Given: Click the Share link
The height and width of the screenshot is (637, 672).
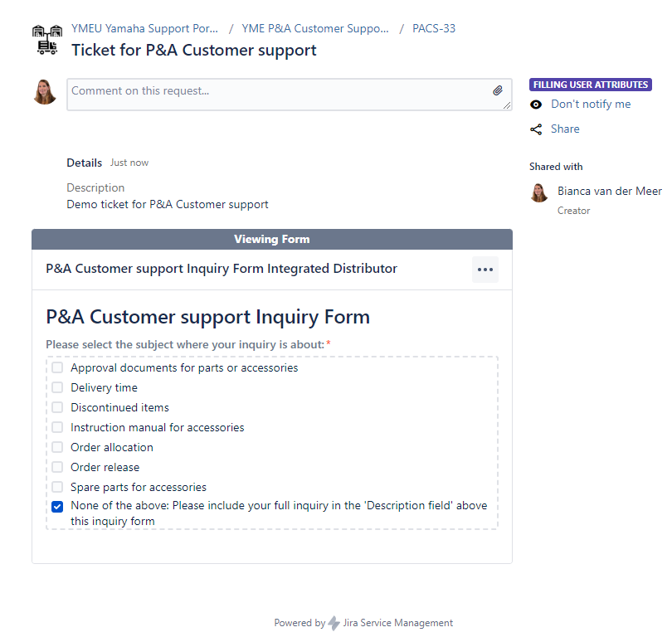Looking at the screenshot, I should [565, 129].
